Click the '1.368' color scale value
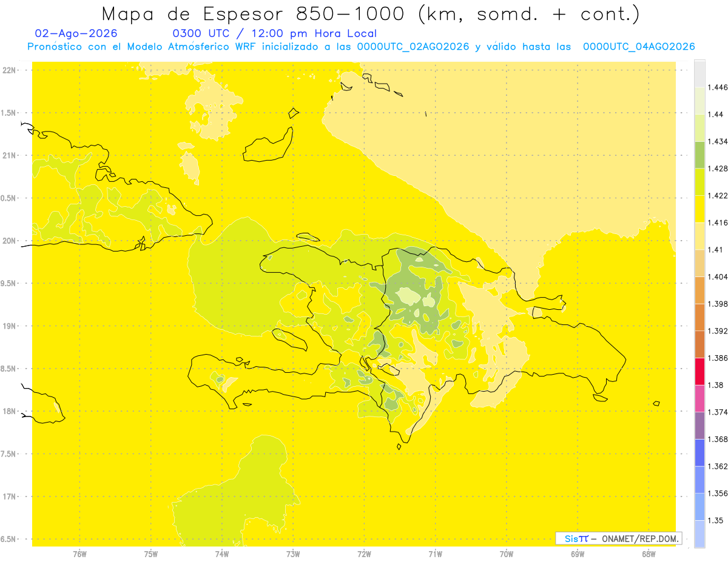 (718, 439)
